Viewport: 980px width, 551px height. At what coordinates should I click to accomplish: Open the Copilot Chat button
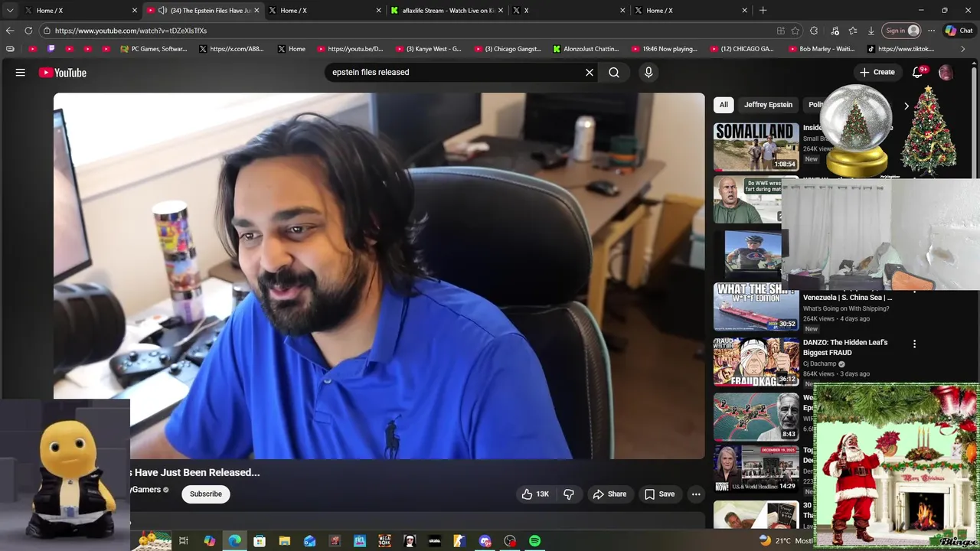pos(959,31)
